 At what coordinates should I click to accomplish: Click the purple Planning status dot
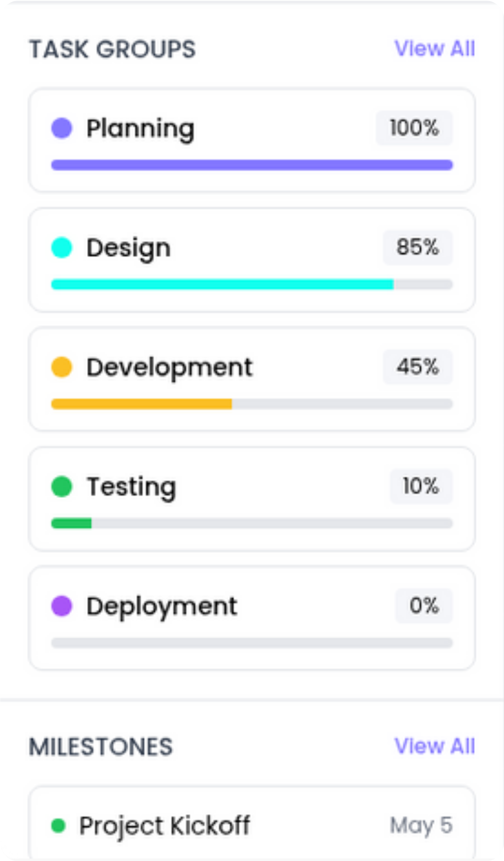[x=62, y=128]
